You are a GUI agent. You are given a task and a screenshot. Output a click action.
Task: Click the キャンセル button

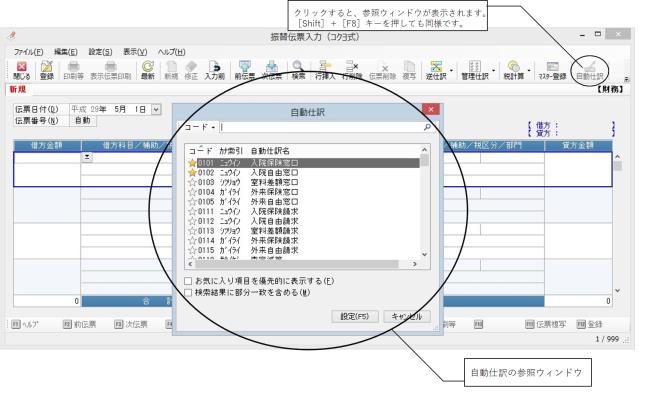pos(407,316)
